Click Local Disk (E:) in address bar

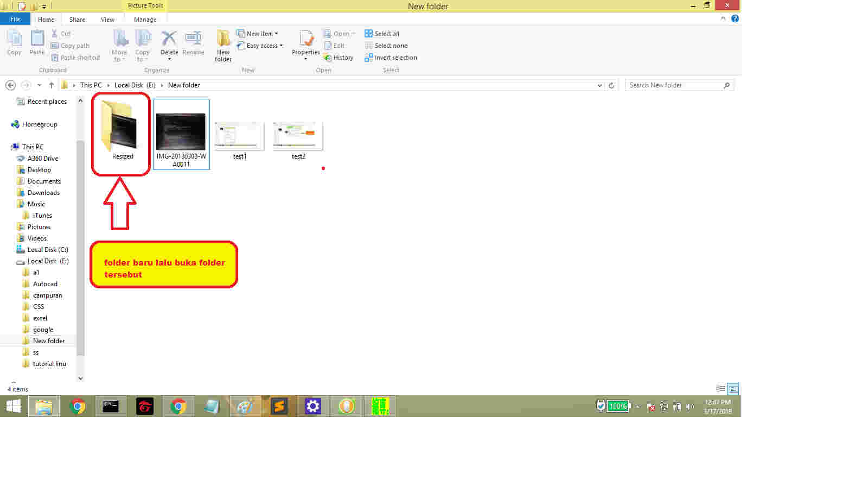[x=135, y=85]
